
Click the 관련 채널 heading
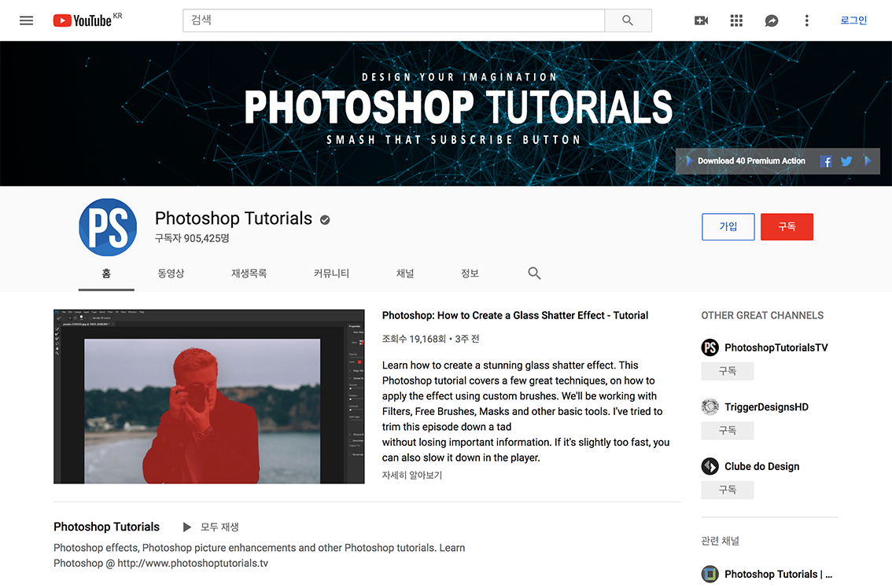coord(721,541)
